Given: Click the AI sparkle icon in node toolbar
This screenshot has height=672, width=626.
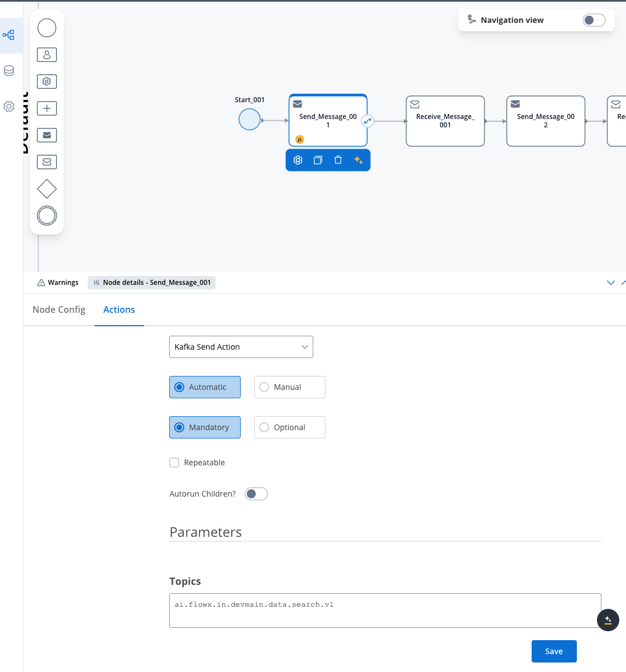Looking at the screenshot, I should [x=359, y=160].
